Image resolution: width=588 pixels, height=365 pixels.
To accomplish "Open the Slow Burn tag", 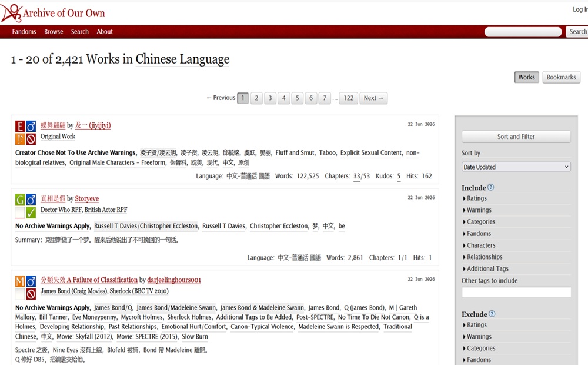I will 195,337.
